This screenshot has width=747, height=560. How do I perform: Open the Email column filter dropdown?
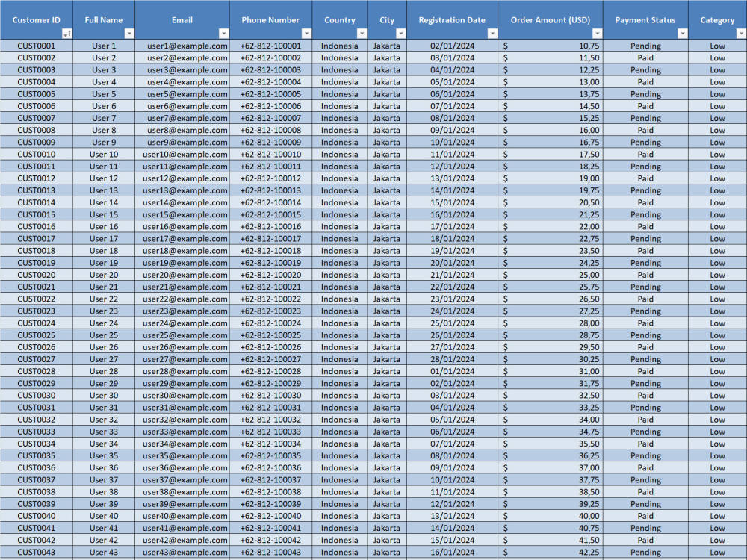[x=223, y=34]
